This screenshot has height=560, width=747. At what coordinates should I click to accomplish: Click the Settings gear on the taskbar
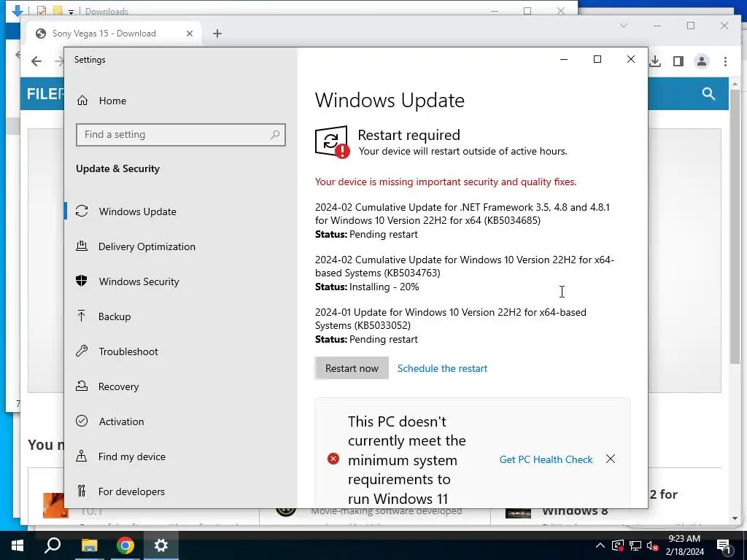(161, 545)
